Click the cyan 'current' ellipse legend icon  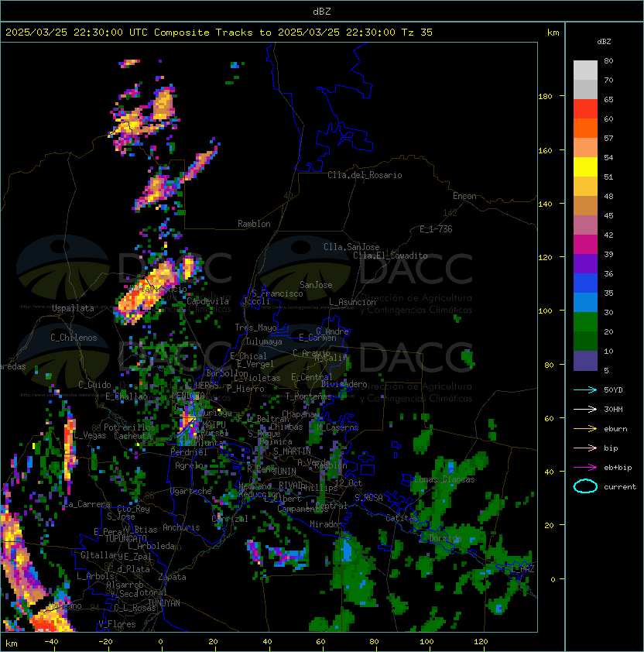click(x=585, y=486)
